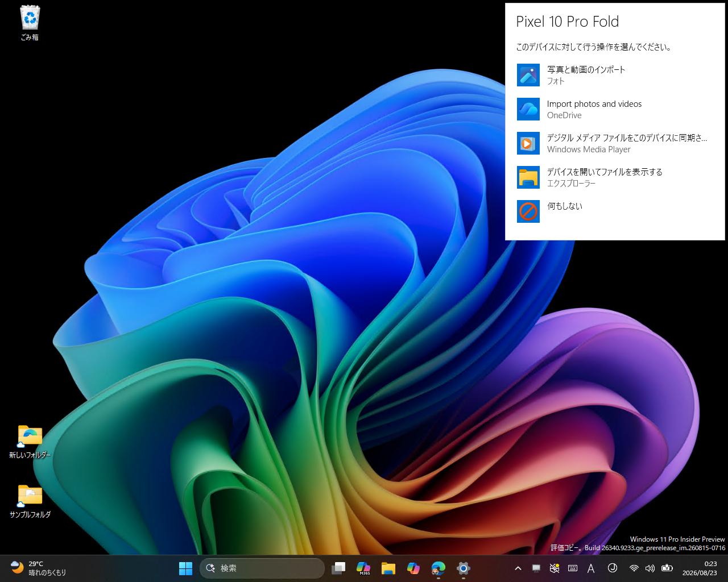Image resolution: width=728 pixels, height=582 pixels.
Task: Click the circular J IME tray icon
Action: 613,568
